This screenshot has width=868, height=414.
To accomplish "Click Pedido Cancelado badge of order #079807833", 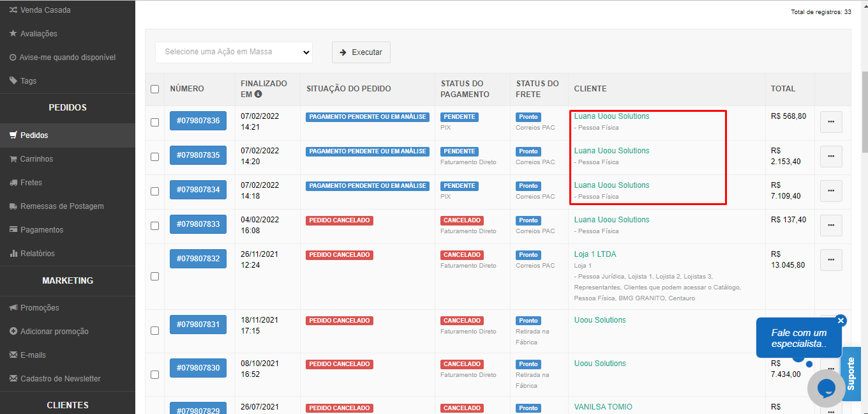I will (340, 220).
